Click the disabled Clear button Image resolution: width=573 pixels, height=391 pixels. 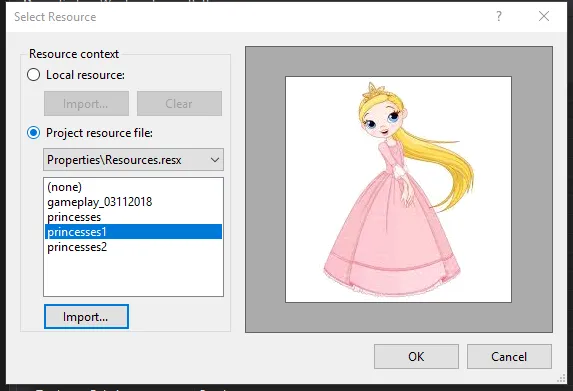coord(179,103)
